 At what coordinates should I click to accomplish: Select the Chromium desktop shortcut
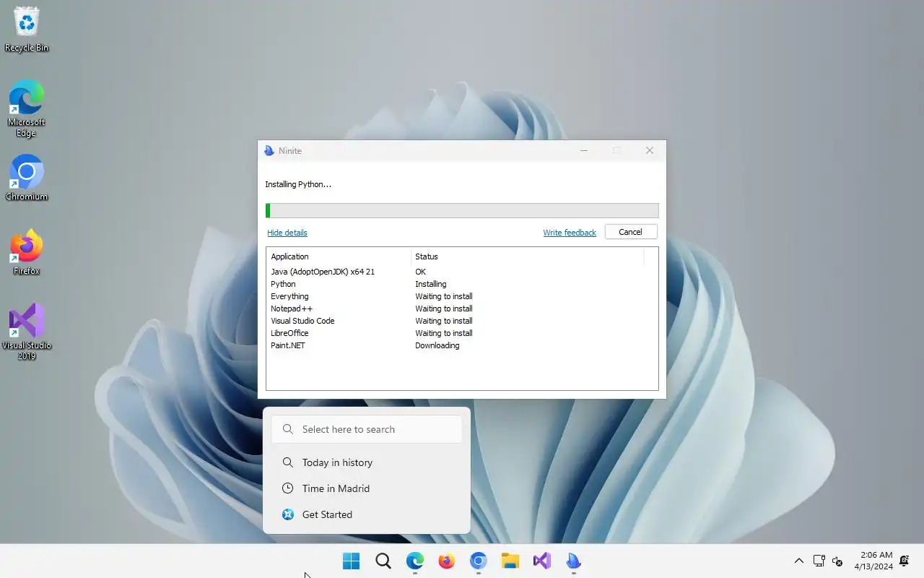27,178
